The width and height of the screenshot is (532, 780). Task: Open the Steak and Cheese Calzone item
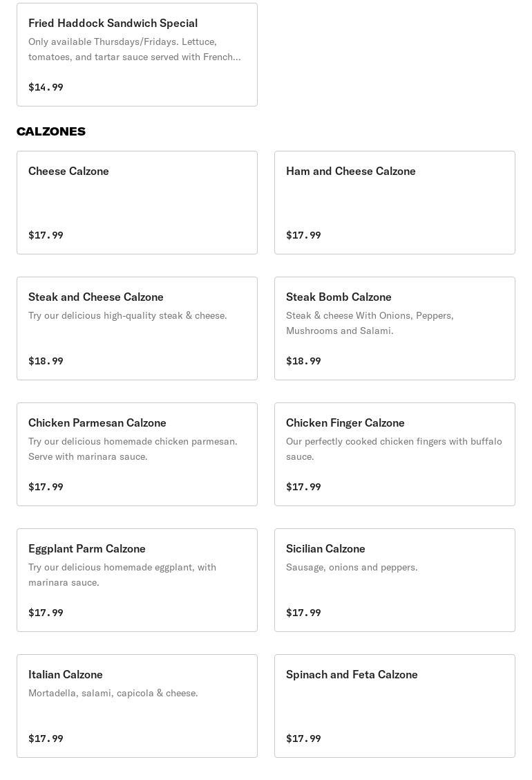137,328
